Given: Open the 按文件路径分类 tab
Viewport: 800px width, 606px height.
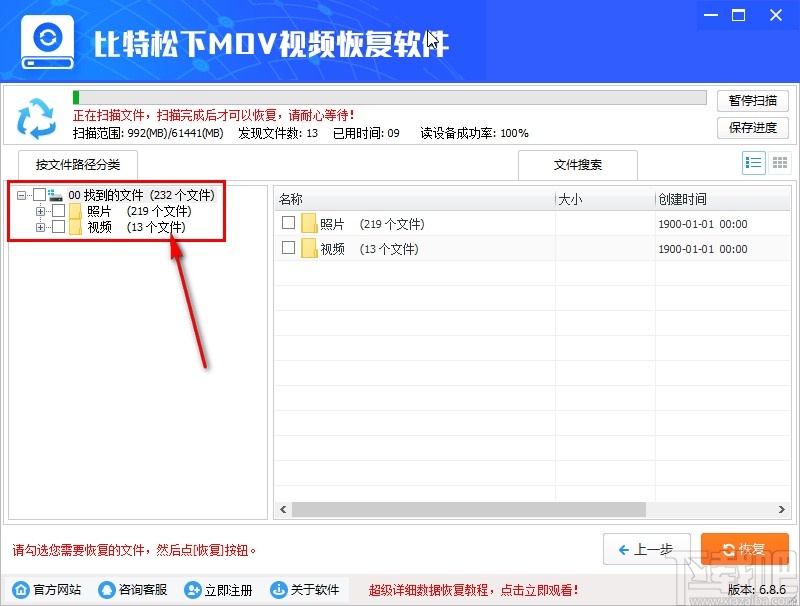Looking at the screenshot, I should pyautogui.click(x=78, y=165).
